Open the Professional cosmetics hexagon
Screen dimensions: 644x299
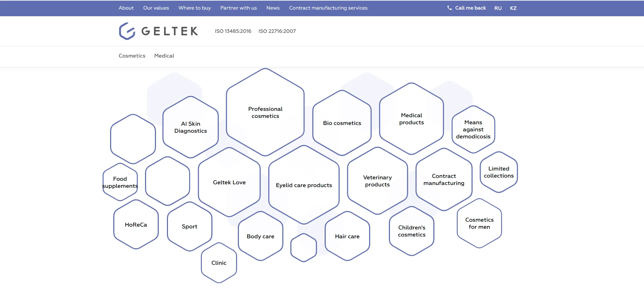coord(265,112)
